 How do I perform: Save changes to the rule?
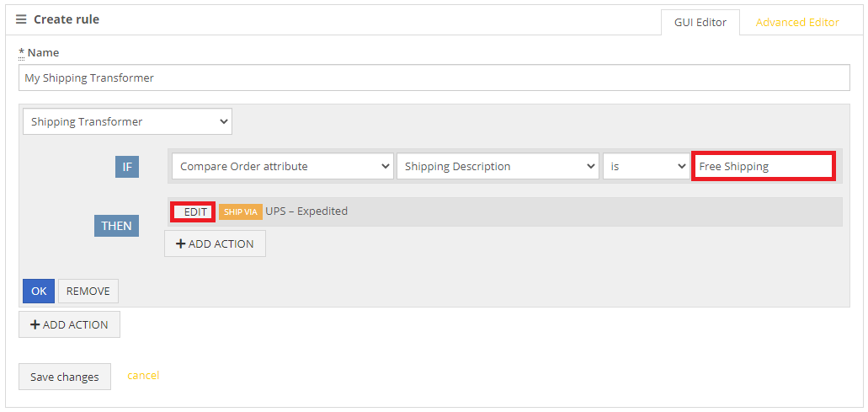(x=65, y=377)
